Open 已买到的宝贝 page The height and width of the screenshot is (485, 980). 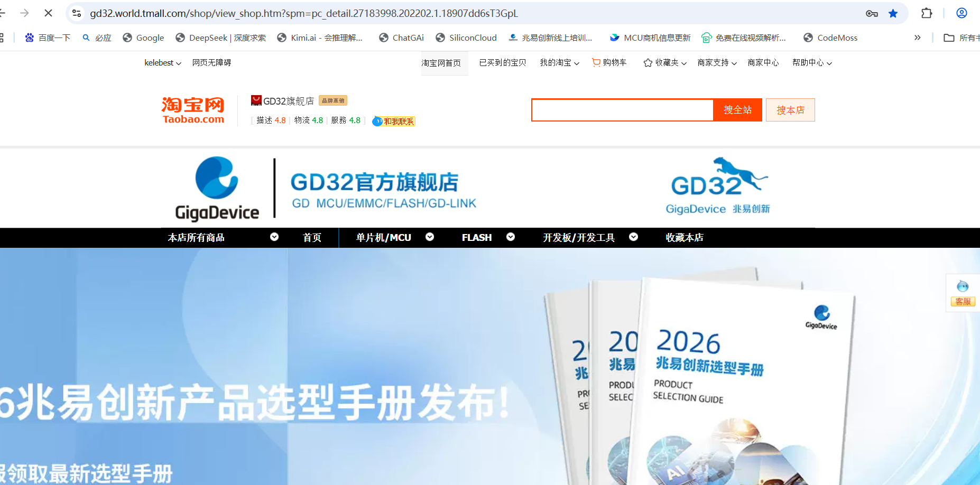tap(503, 63)
